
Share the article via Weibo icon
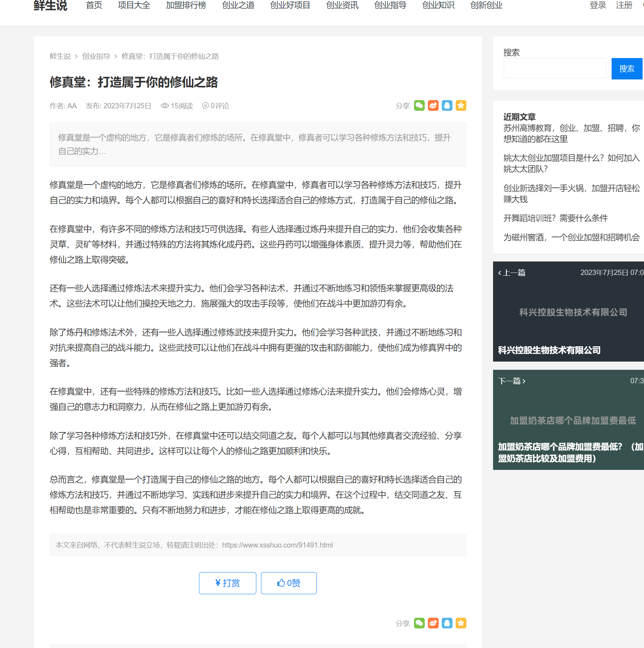click(x=433, y=105)
